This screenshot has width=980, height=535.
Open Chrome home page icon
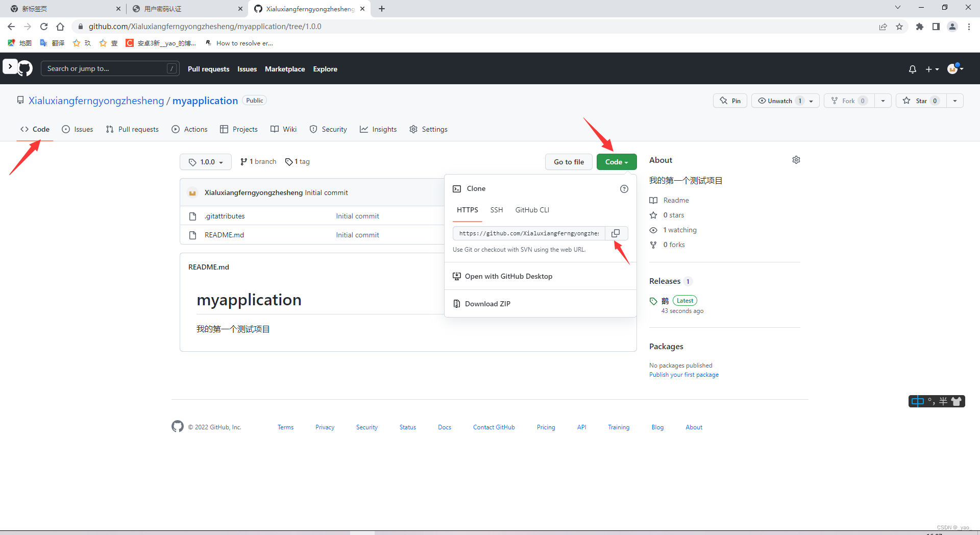tap(60, 27)
